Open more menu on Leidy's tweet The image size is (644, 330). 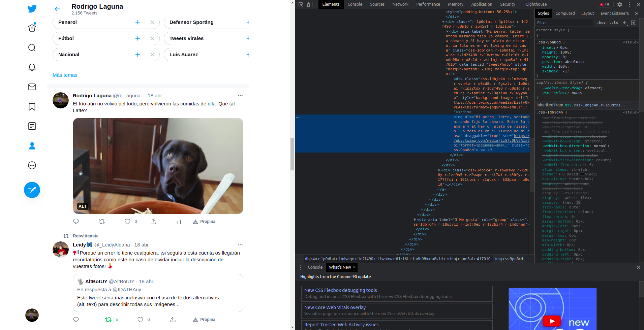[x=240, y=245]
